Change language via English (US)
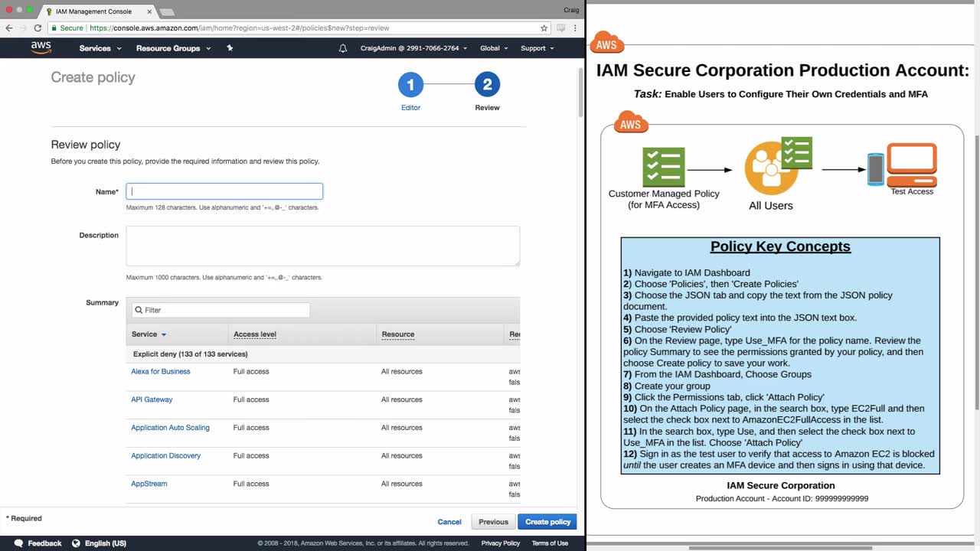This screenshot has width=980, height=551. [106, 543]
